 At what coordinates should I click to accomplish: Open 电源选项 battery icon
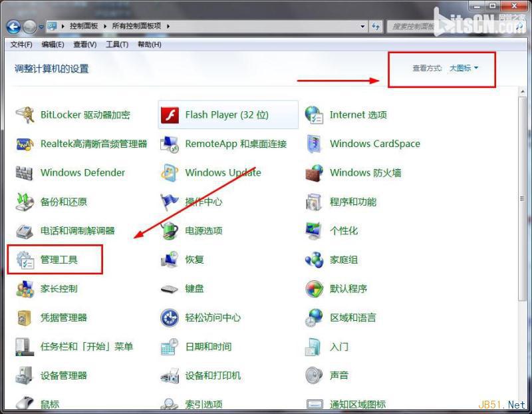[x=170, y=231]
